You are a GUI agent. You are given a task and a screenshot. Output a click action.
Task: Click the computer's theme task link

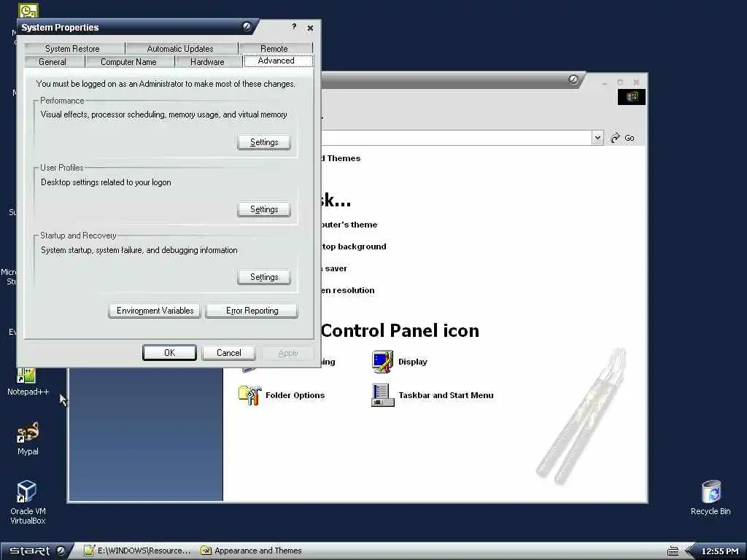pyautogui.click(x=348, y=225)
